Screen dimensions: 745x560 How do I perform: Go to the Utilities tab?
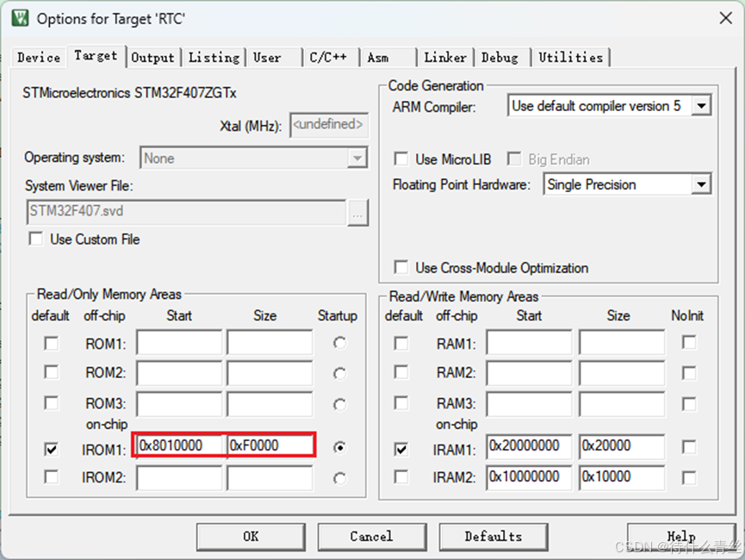click(x=571, y=58)
